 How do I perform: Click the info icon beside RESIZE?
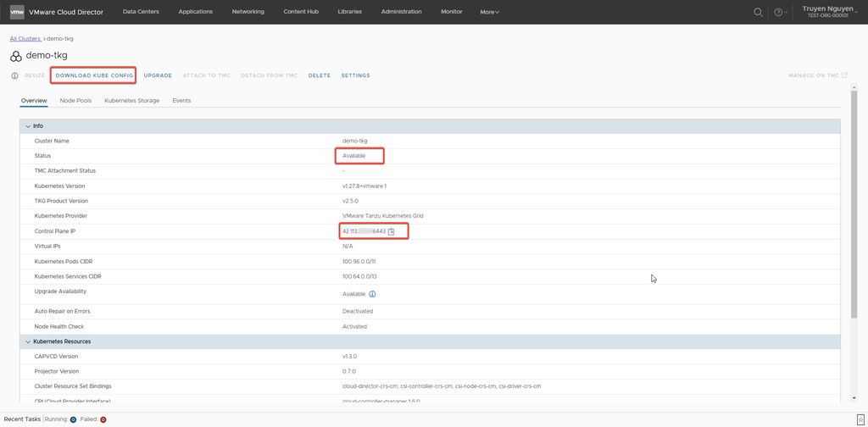point(14,75)
